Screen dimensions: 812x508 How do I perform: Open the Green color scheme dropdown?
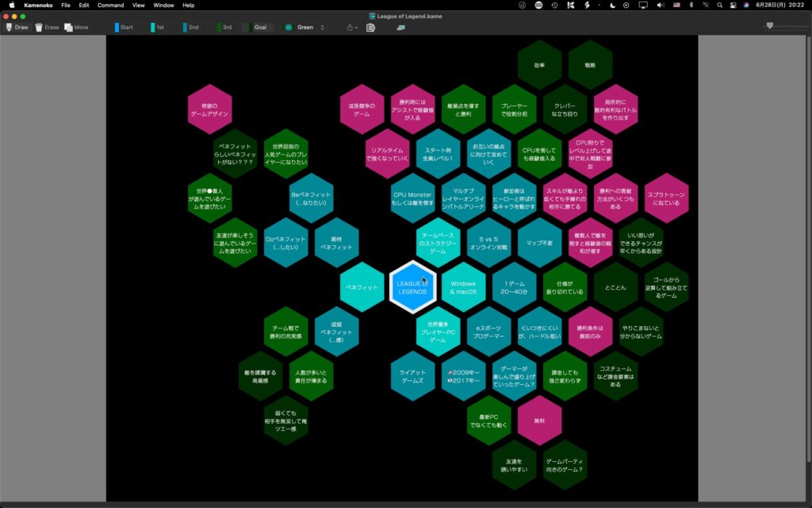304,28
